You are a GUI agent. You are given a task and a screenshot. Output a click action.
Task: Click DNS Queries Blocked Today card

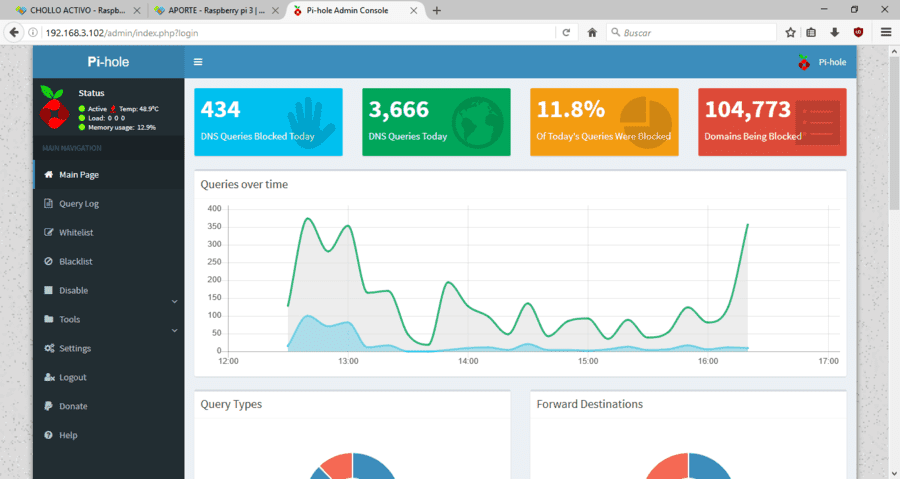(268, 122)
